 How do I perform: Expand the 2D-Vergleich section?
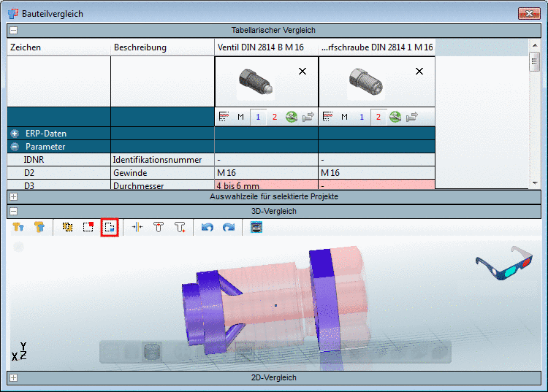point(14,377)
